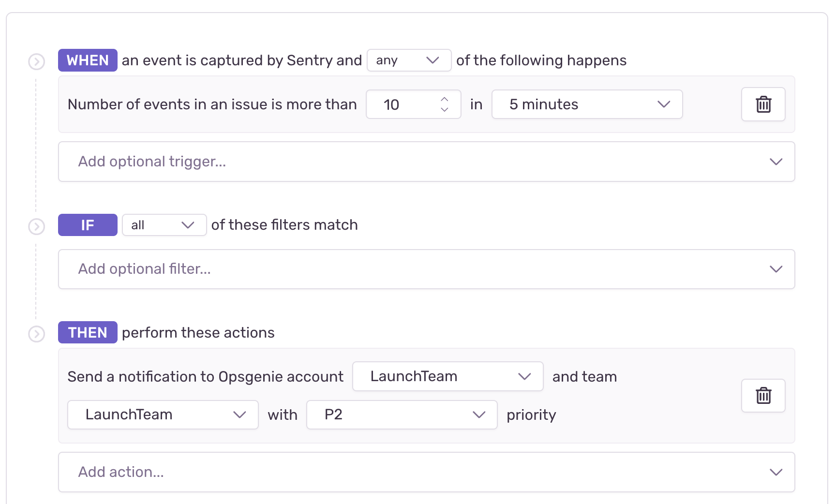This screenshot has height=504, width=835.
Task: Open the Opsgenie team LaunchTeam dropdown
Action: tap(163, 415)
